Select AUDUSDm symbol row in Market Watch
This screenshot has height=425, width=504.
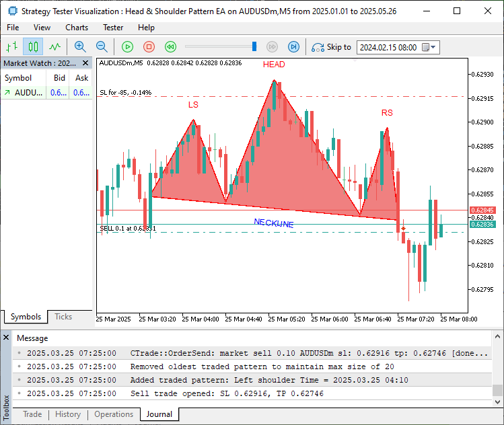27,93
